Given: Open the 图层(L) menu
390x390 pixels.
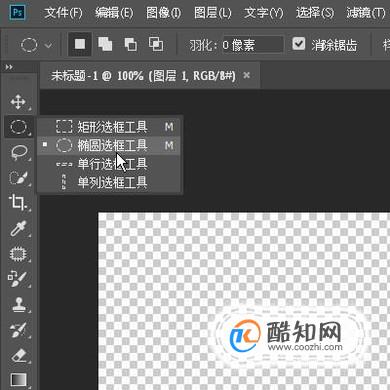Looking at the screenshot, I should (x=213, y=13).
